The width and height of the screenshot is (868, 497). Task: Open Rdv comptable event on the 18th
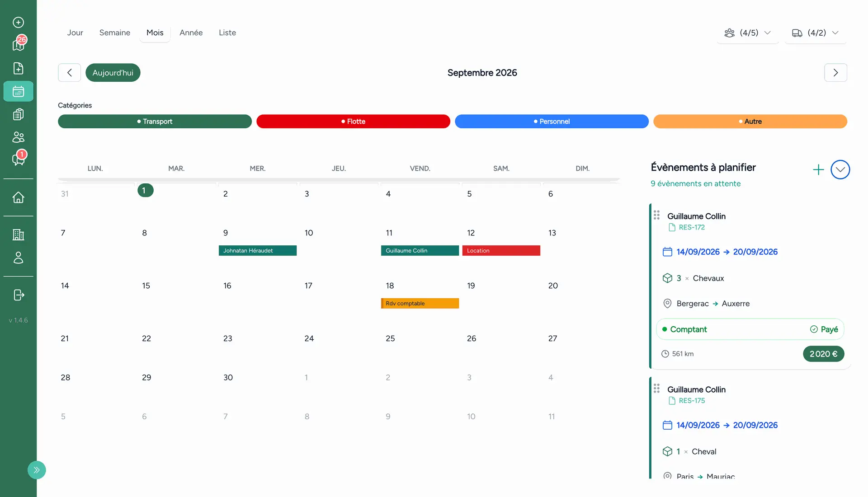point(420,304)
